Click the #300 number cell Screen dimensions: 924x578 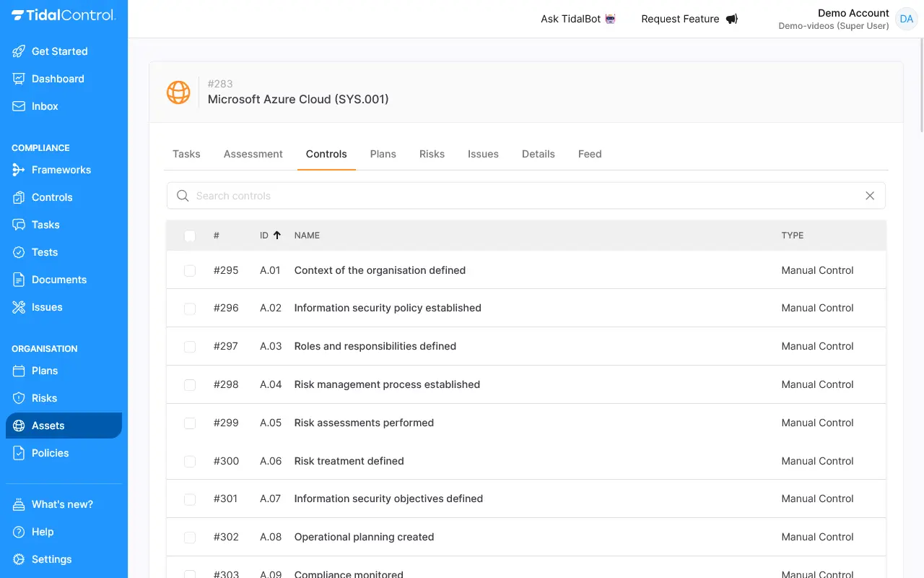pos(226,461)
